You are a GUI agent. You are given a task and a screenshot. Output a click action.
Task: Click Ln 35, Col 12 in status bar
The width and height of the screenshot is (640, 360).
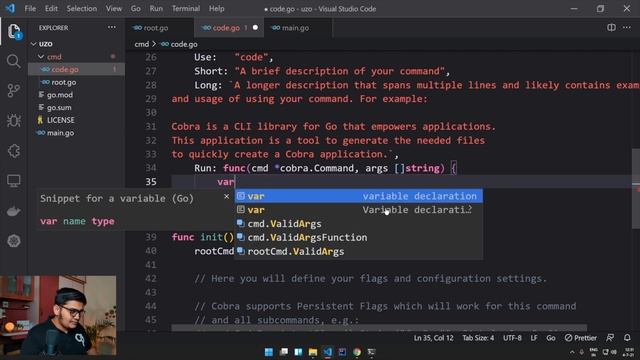(x=433, y=338)
